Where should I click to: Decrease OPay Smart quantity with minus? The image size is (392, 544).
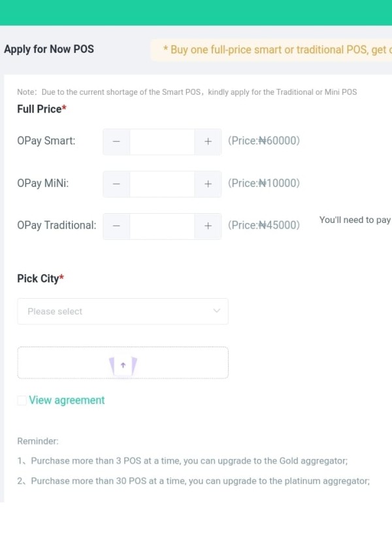click(x=116, y=141)
